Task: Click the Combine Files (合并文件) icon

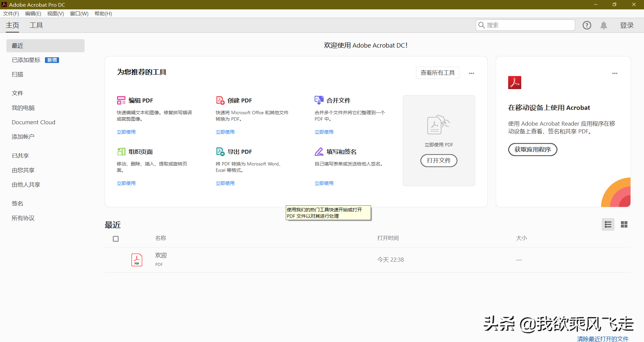Action: click(319, 100)
